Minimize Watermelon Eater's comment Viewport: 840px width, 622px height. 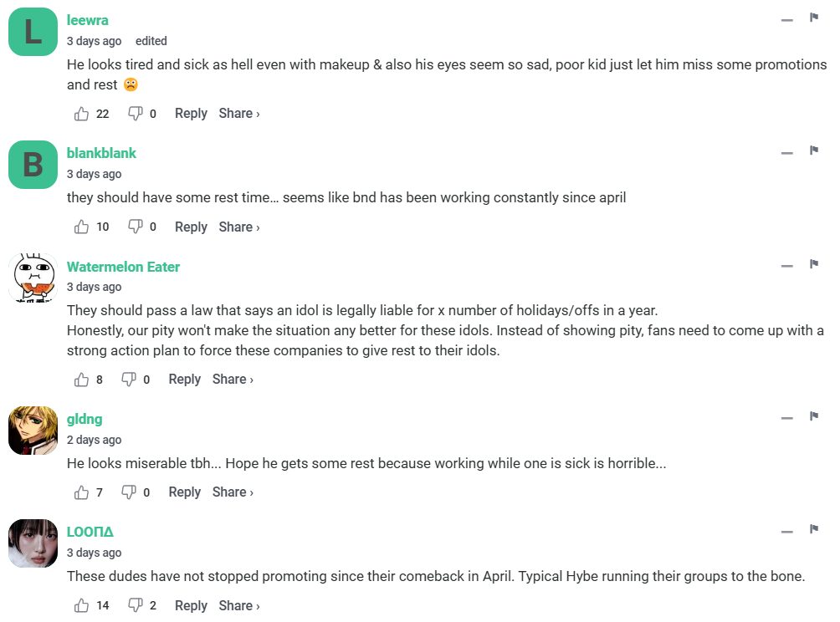pyautogui.click(x=786, y=267)
